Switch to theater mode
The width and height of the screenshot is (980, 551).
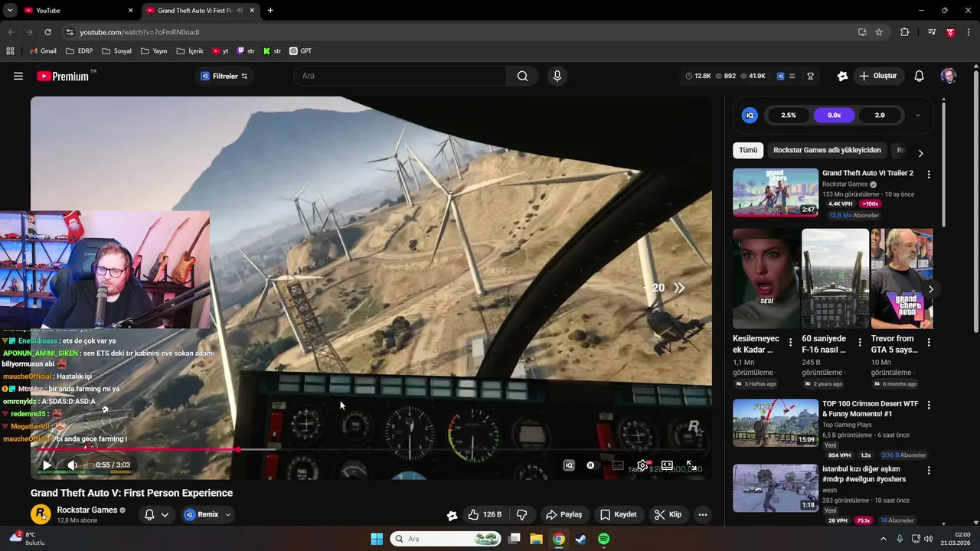click(x=667, y=465)
